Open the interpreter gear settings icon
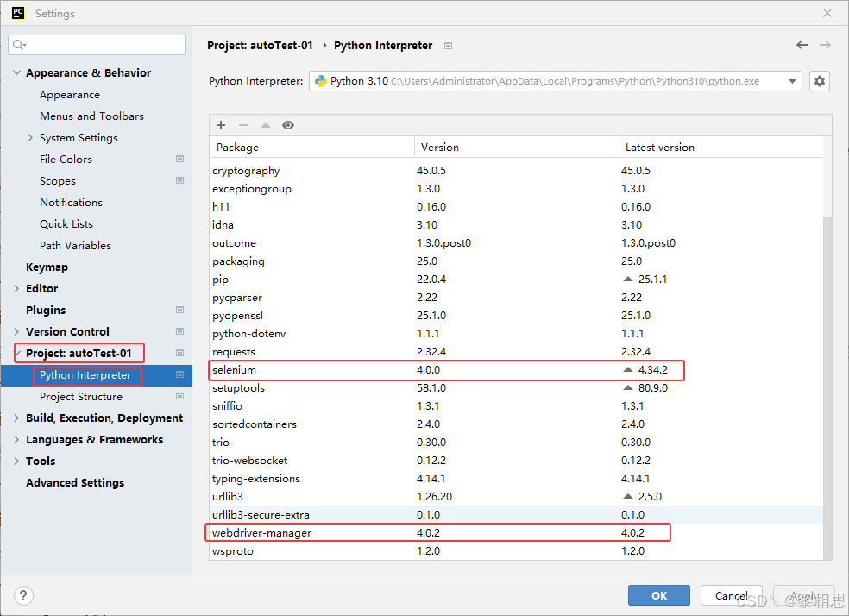This screenshot has width=849, height=616. 819,81
